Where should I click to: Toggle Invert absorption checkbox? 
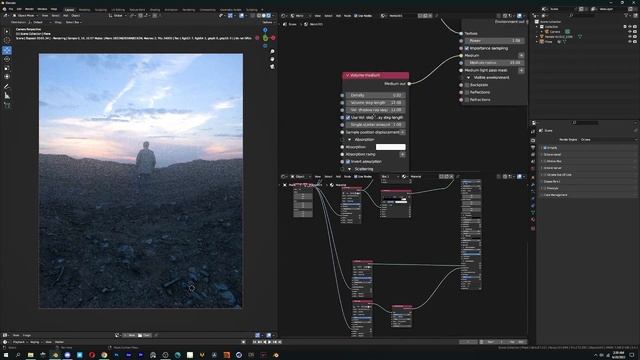[x=348, y=162]
